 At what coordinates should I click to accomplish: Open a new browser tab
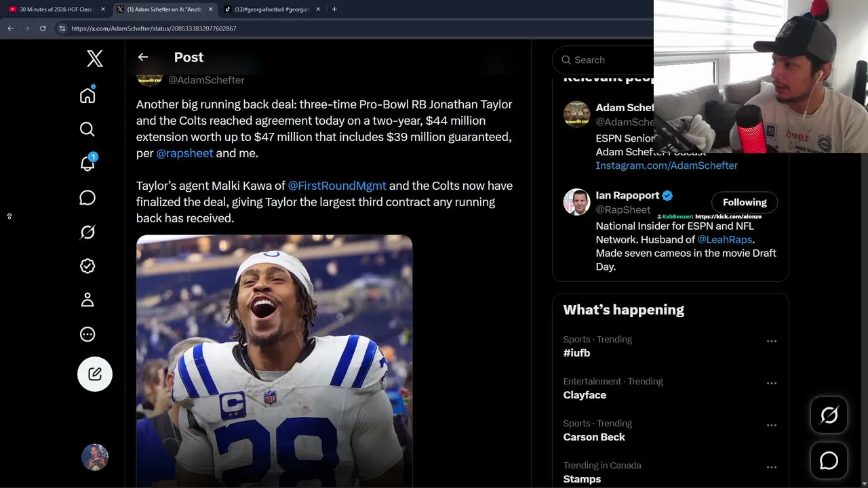pyautogui.click(x=334, y=9)
